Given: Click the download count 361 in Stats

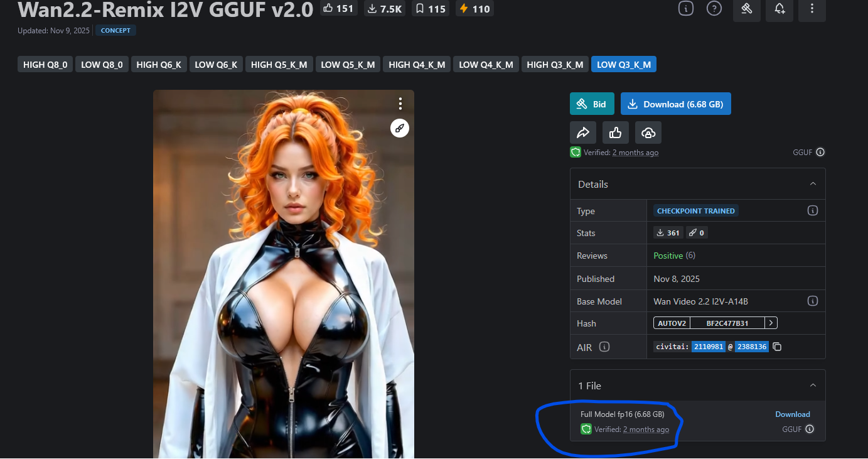Looking at the screenshot, I should coord(668,233).
